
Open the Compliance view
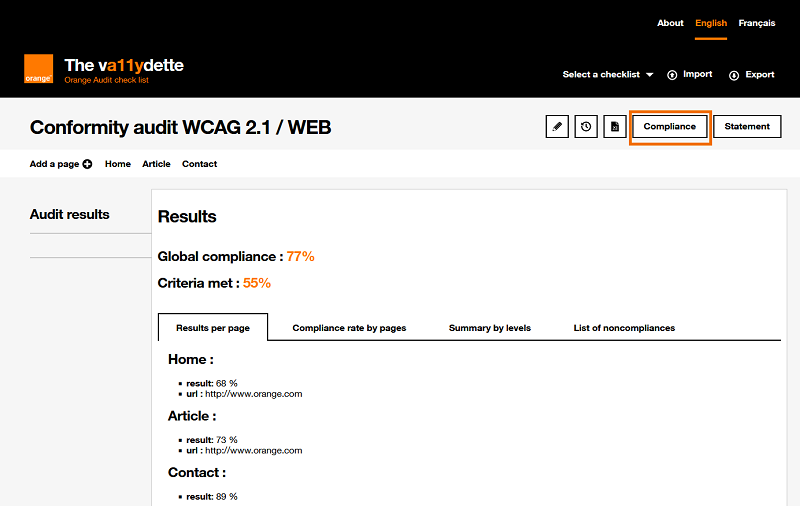click(x=670, y=127)
